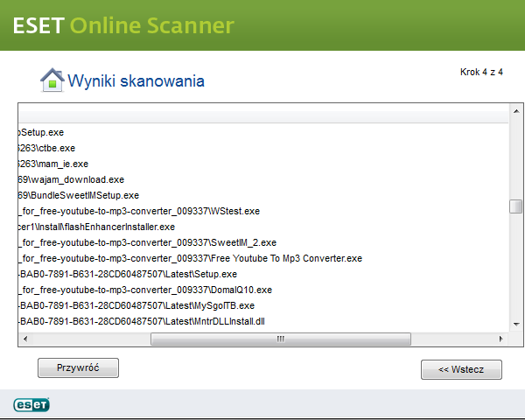The width and height of the screenshot is (525, 420).
Task: Click the Krok 4 z 4 step label
Action: tap(481, 72)
